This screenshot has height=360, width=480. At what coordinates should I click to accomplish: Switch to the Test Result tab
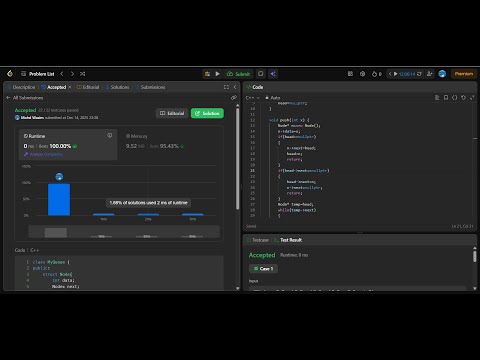click(288, 240)
